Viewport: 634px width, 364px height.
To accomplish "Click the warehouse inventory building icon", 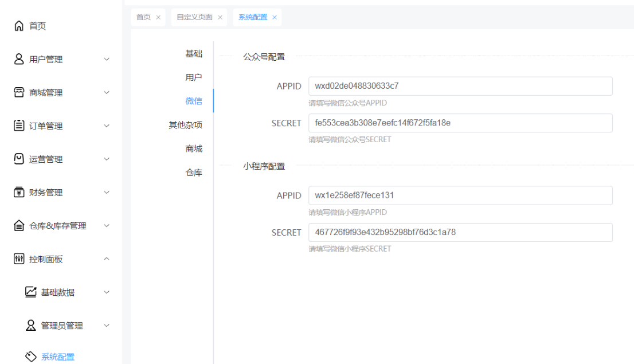I will click(x=19, y=225).
